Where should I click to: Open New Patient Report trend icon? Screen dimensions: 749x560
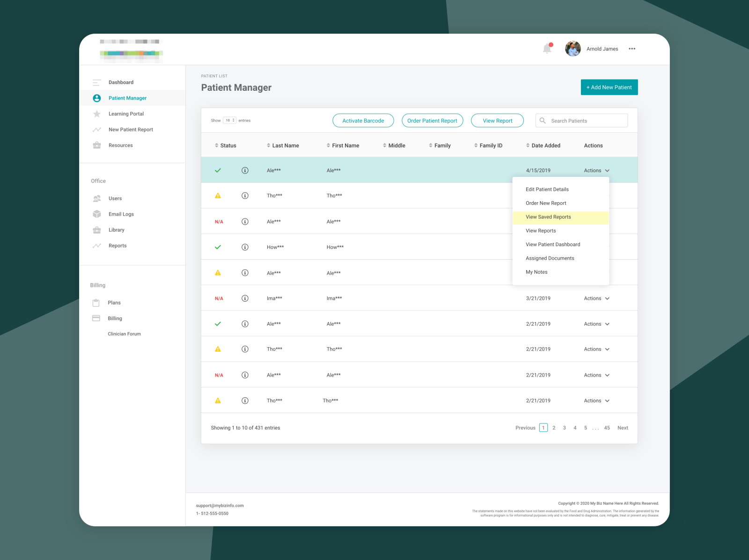(97, 130)
